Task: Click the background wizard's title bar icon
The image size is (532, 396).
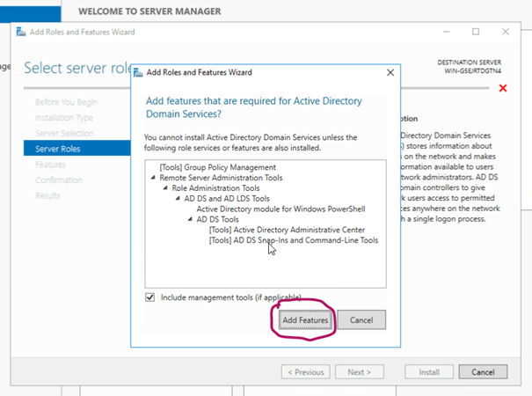Action: click(21, 33)
